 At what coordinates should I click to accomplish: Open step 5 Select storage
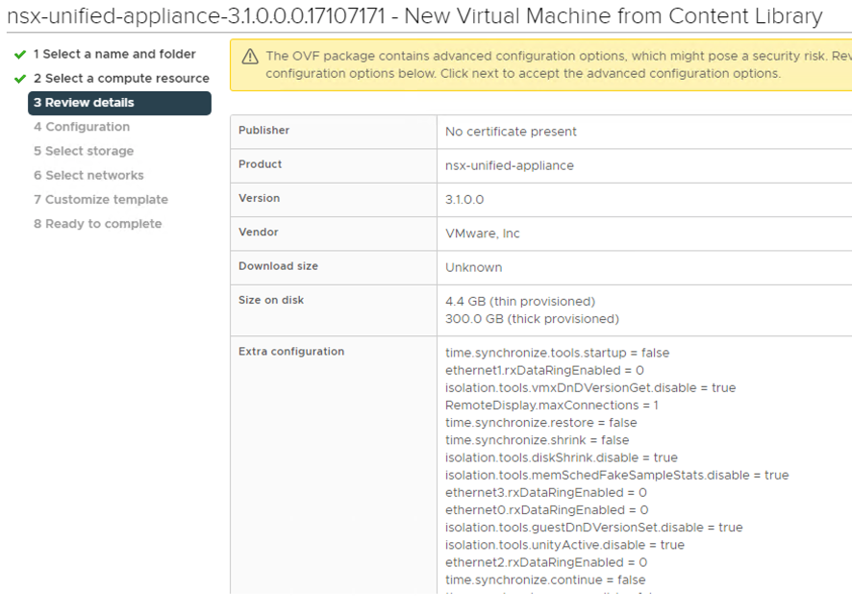click(84, 151)
